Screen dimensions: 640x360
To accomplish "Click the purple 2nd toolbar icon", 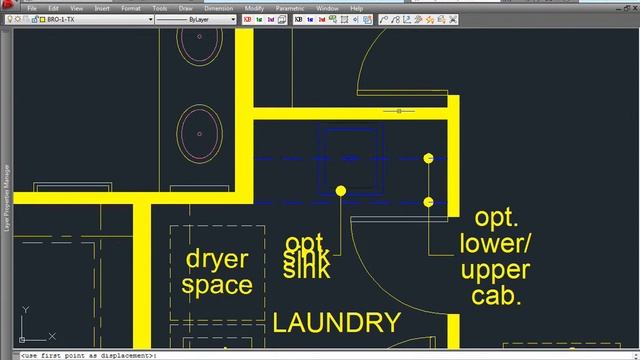I will [271, 19].
